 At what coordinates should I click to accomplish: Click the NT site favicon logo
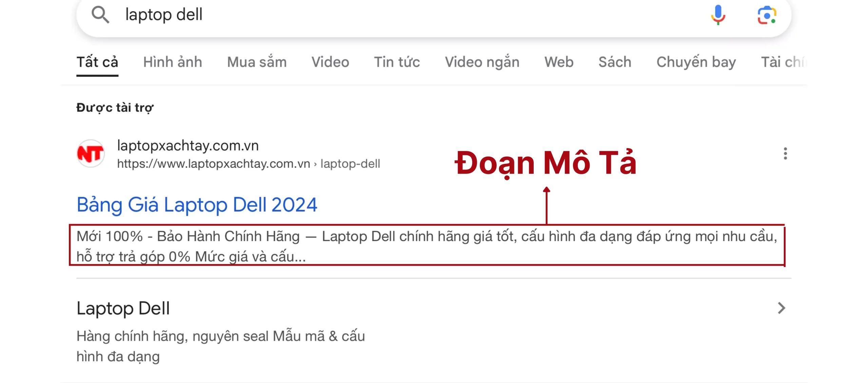click(91, 154)
